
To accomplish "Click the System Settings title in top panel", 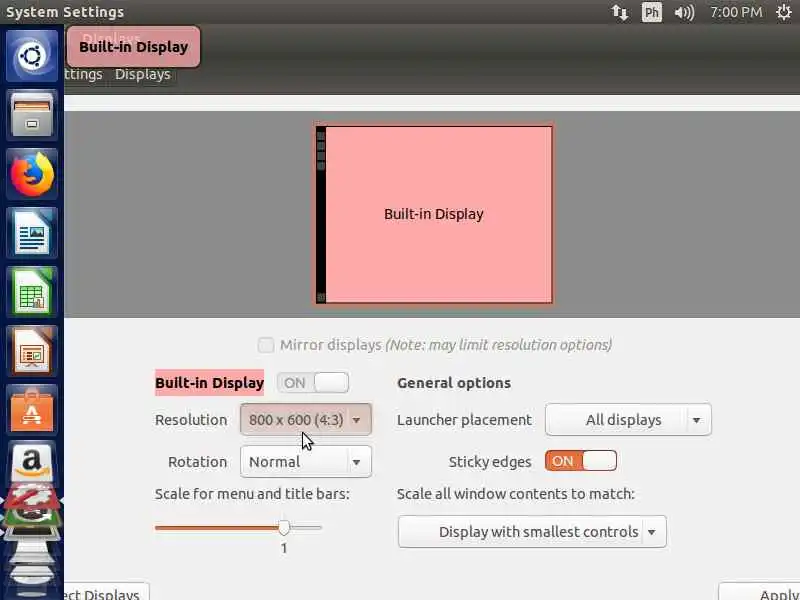I will 65,12.
